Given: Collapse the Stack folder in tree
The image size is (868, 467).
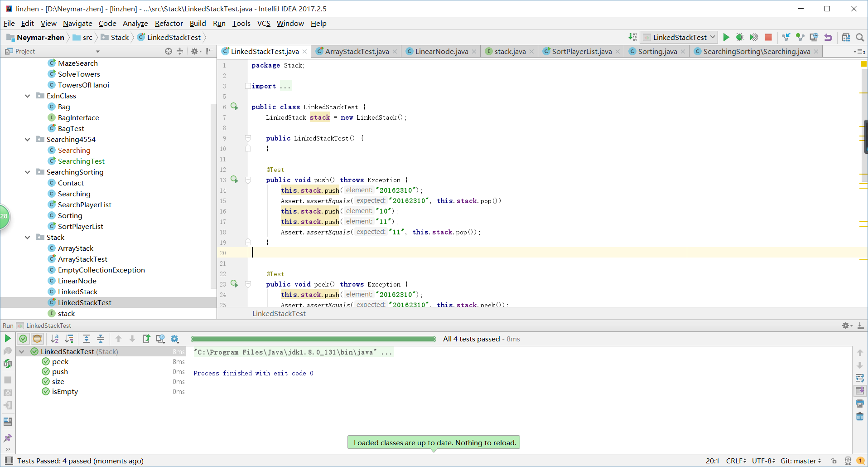Looking at the screenshot, I should [28, 238].
